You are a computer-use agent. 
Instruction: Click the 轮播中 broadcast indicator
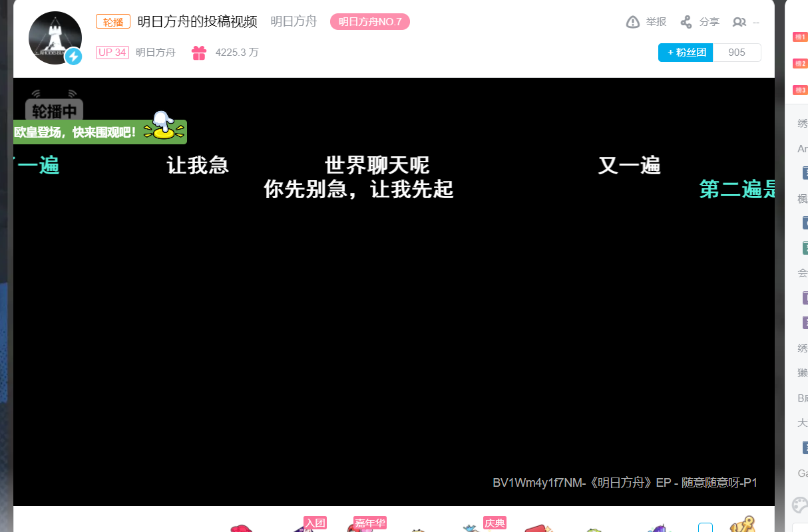pyautogui.click(x=54, y=110)
